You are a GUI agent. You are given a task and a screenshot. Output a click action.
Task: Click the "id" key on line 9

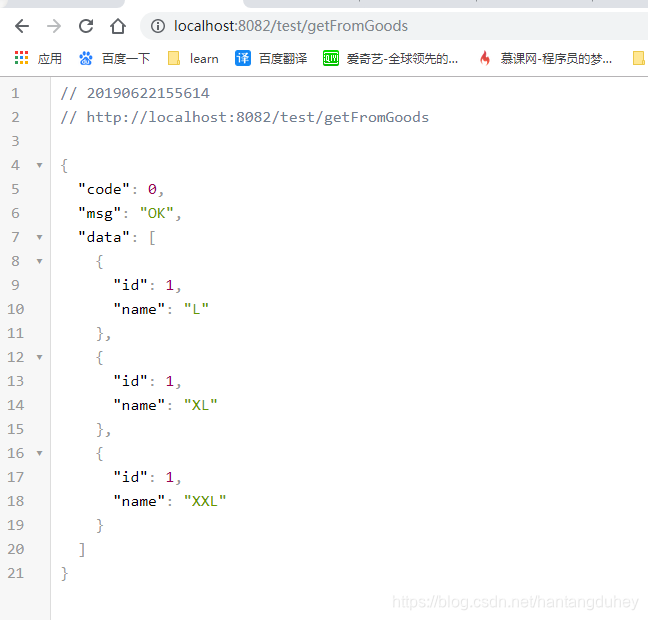[131, 285]
